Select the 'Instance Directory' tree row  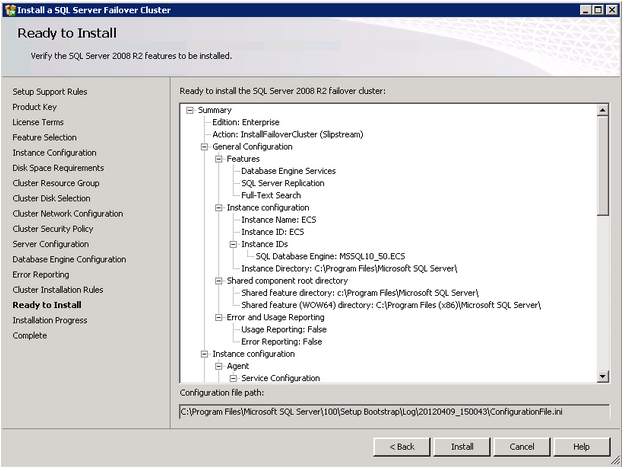[x=349, y=269]
